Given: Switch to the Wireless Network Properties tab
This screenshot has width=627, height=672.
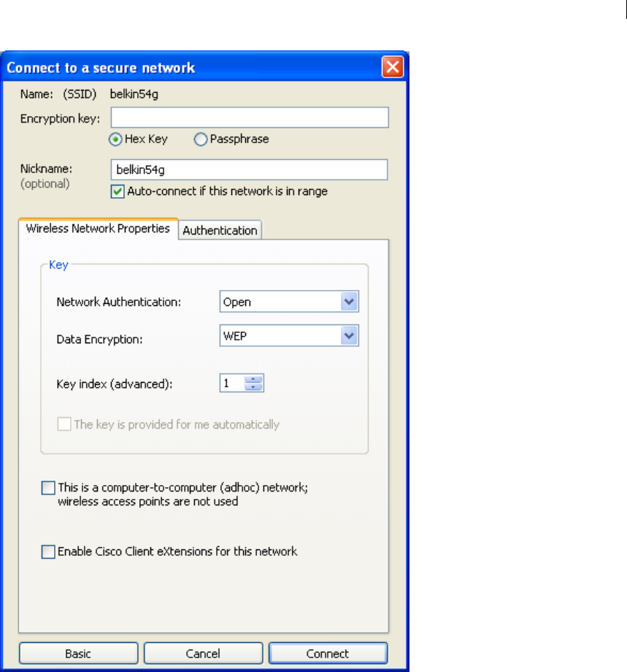Looking at the screenshot, I should [98, 229].
